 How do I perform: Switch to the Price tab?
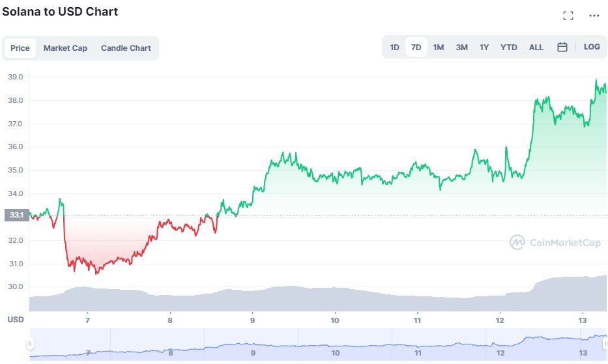(x=20, y=48)
